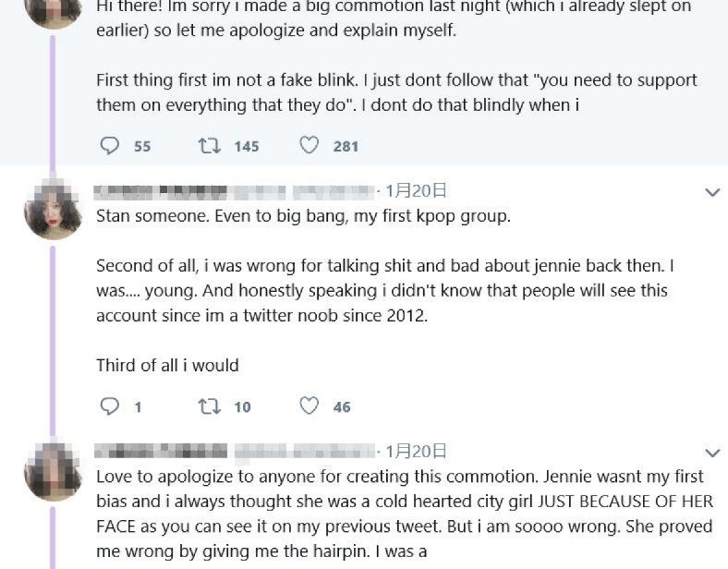Viewport: 728px width, 569px height.
Task: Expand menu chevron on 'Love to apologize' tweet
Action: 712,453
